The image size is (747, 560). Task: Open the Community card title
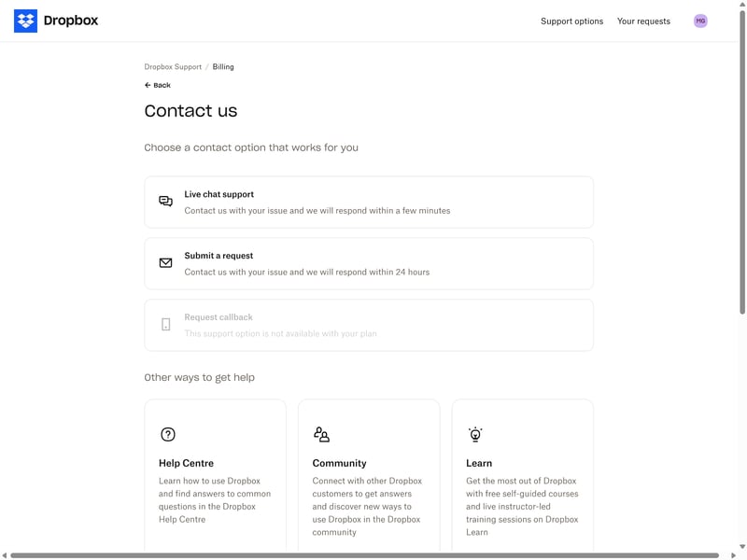click(x=339, y=463)
